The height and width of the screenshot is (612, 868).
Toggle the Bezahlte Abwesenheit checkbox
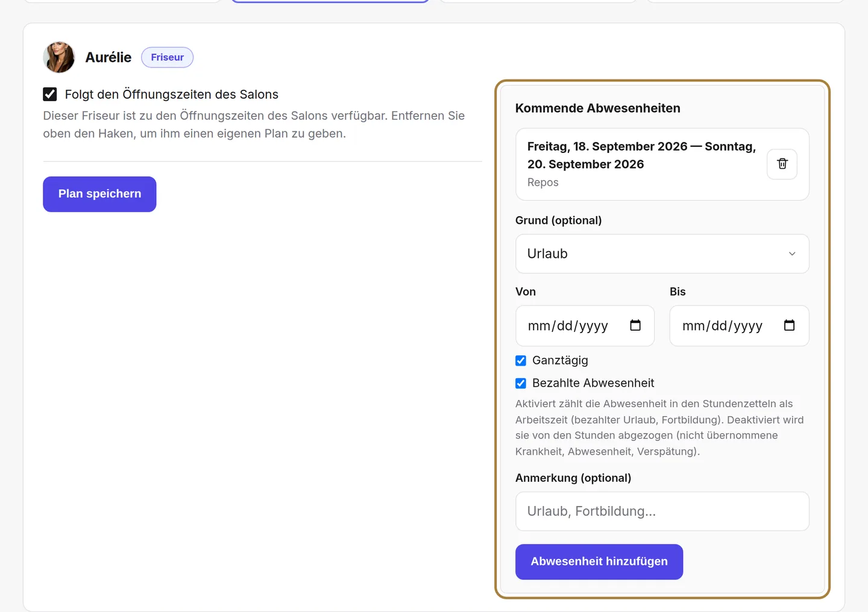pos(521,383)
